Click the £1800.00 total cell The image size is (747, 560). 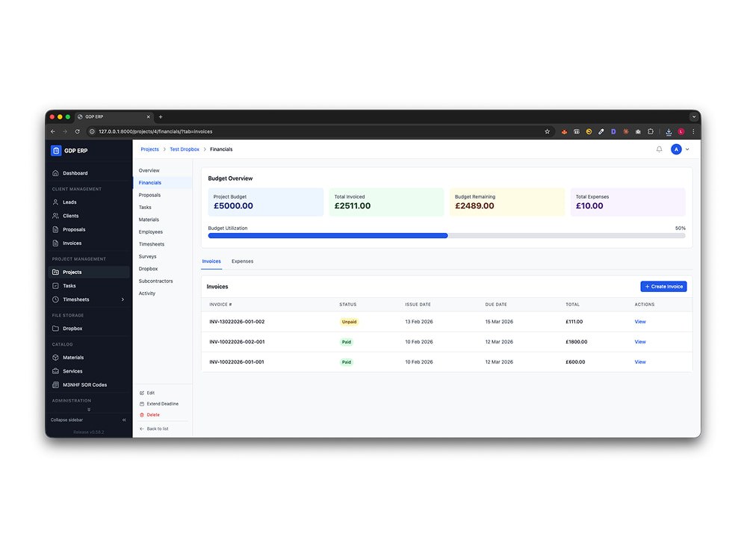pyautogui.click(x=577, y=342)
